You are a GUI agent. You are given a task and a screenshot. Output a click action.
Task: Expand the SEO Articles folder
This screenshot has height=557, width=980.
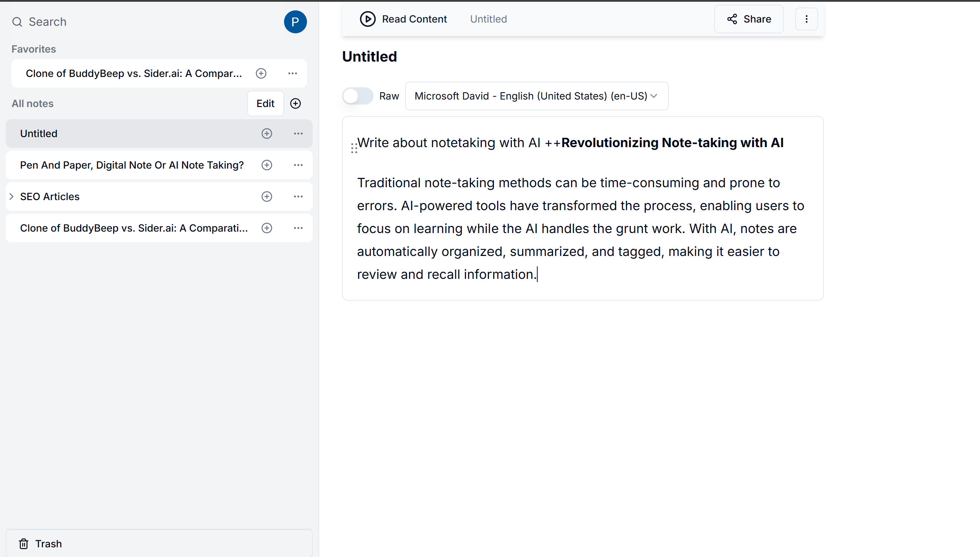click(x=11, y=197)
